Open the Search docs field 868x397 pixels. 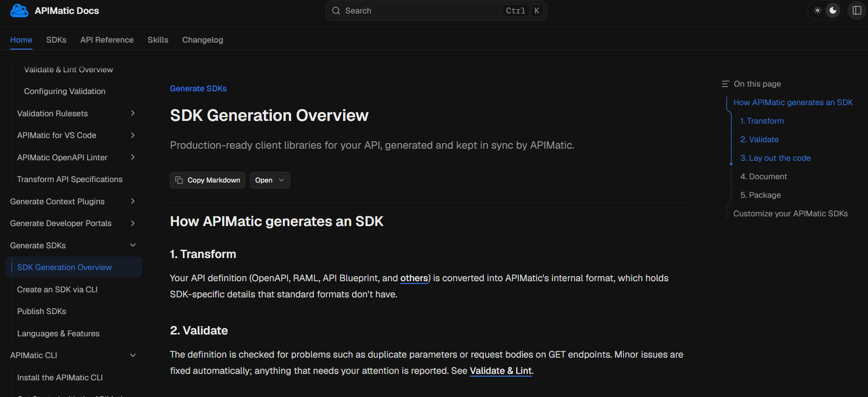tap(436, 11)
